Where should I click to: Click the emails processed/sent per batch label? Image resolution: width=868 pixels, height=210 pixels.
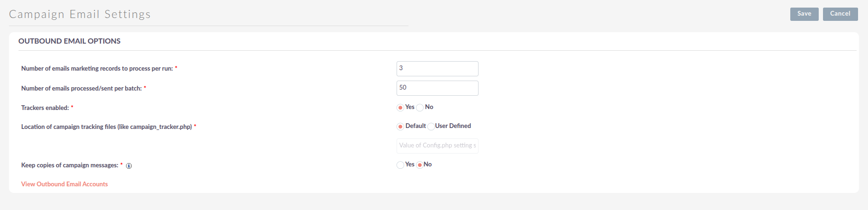pyautogui.click(x=81, y=89)
